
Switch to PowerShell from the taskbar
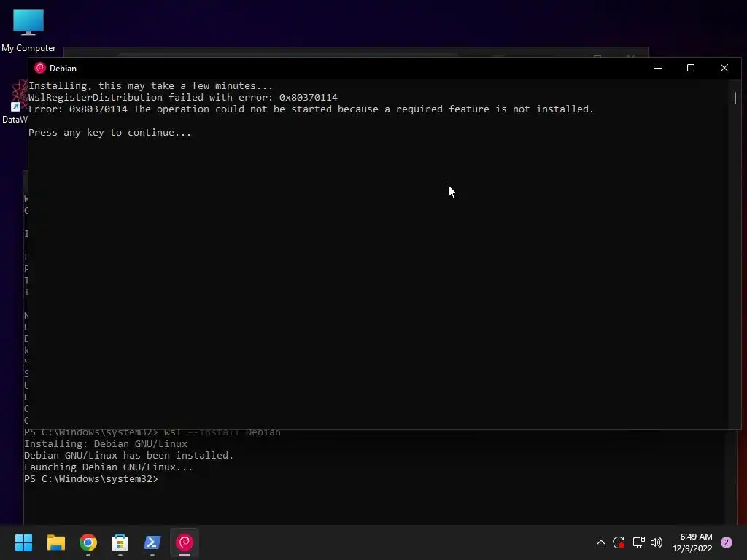(x=152, y=542)
